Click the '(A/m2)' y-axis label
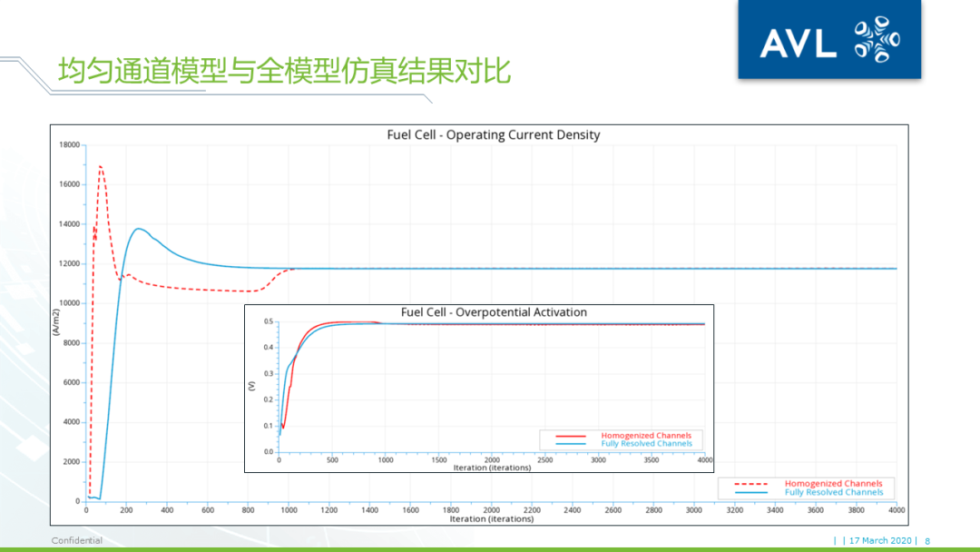Viewport: 980px width, 552px height. pyautogui.click(x=56, y=322)
